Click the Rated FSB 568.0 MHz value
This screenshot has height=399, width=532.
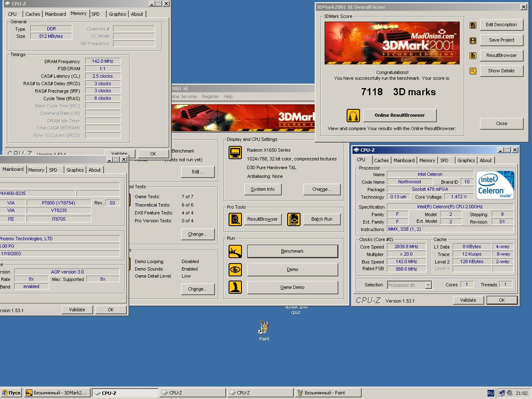click(406, 269)
